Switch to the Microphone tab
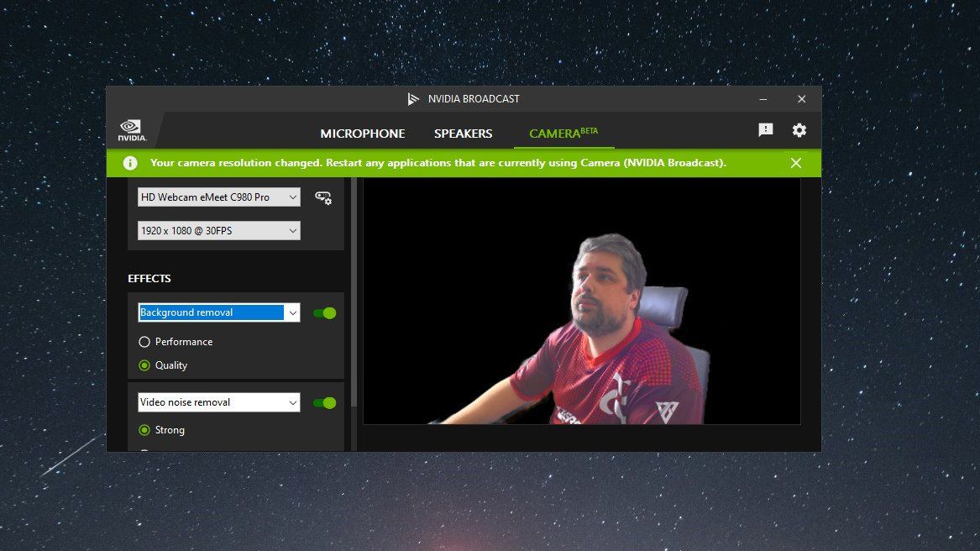980x551 pixels. pos(363,134)
